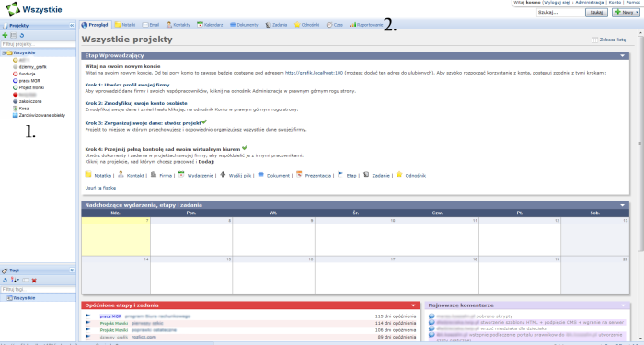
Task: Click the Wydarzenie calendar icon in welcome box
Action: 181,174
